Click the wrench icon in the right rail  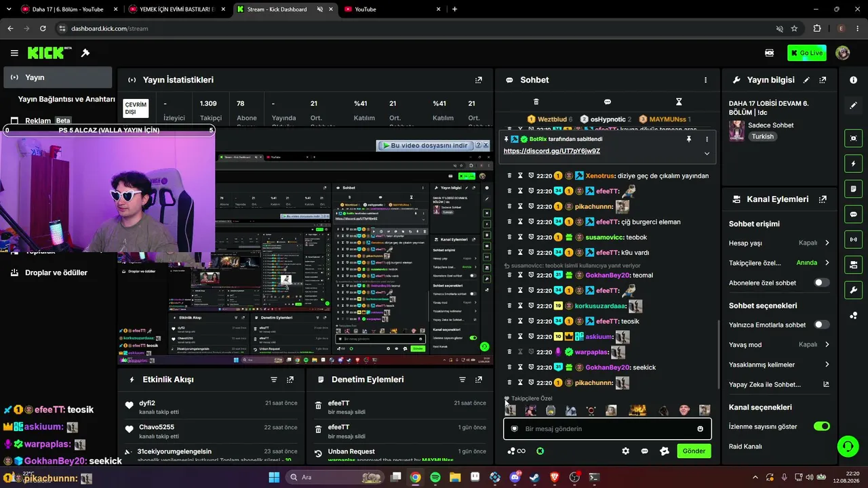pyautogui.click(x=853, y=290)
